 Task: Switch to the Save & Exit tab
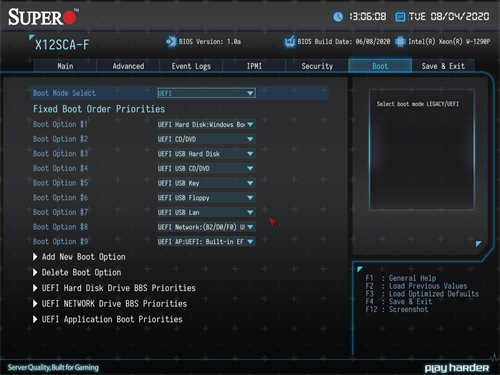(443, 66)
